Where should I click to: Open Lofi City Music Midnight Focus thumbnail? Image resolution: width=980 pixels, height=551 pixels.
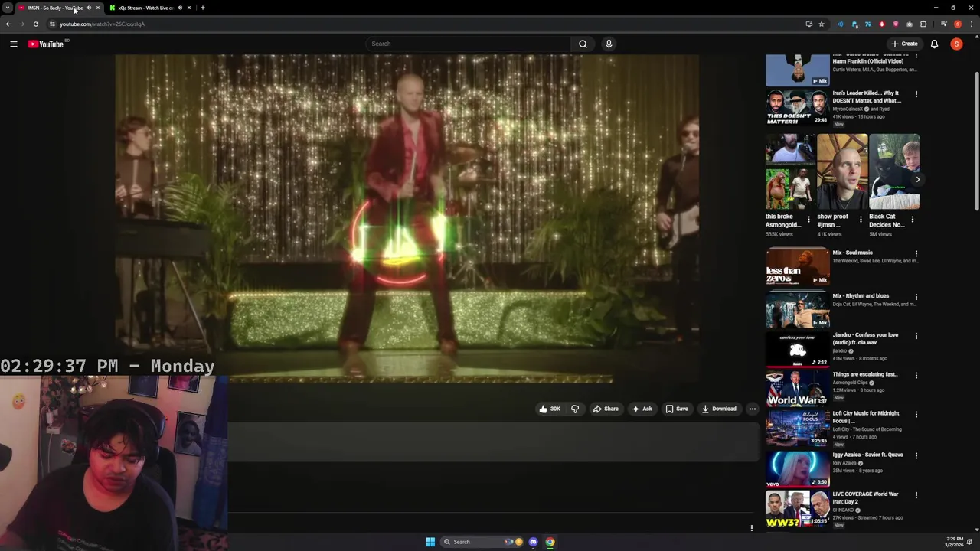coord(797,428)
